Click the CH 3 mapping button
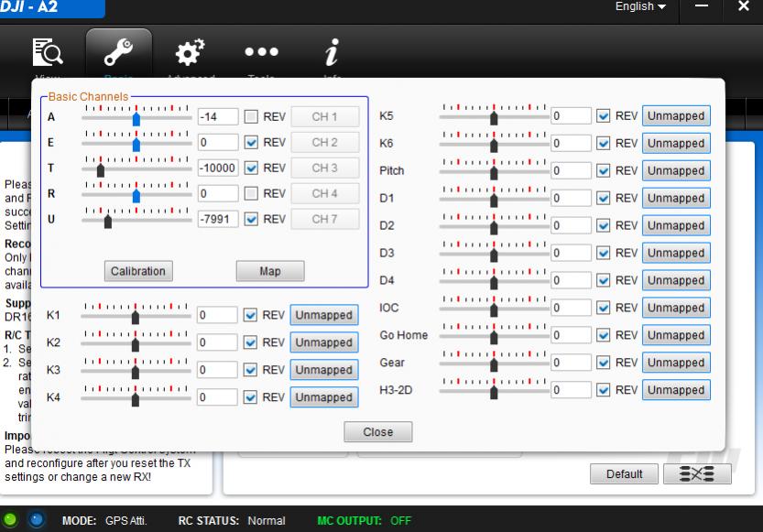 coord(325,168)
